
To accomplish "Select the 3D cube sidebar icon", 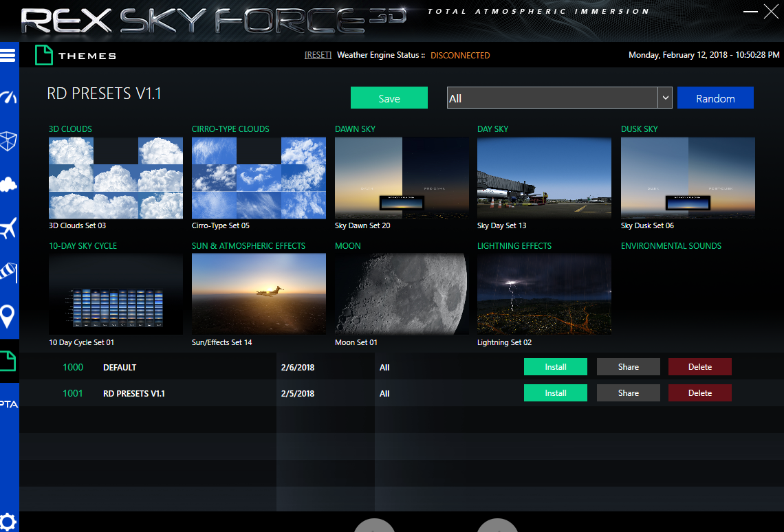I will [x=8, y=141].
